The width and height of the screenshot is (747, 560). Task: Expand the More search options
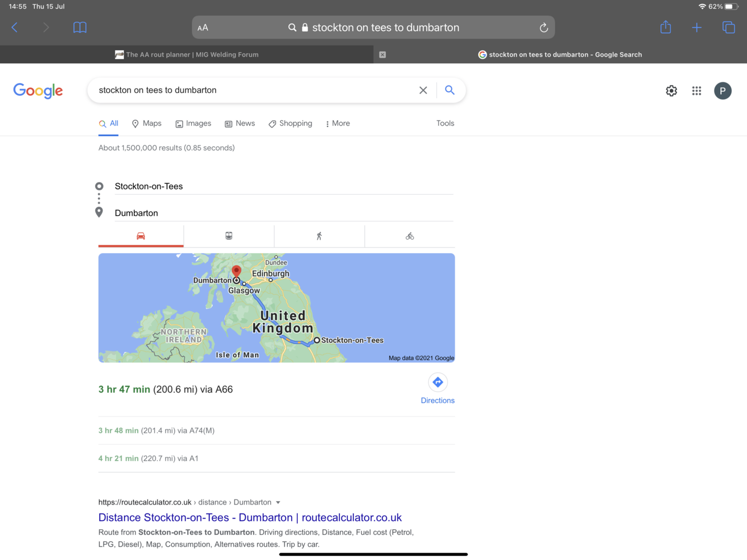tap(338, 124)
